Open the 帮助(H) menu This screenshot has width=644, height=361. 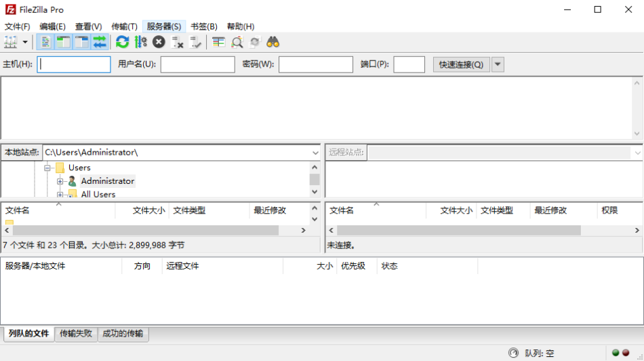(241, 26)
